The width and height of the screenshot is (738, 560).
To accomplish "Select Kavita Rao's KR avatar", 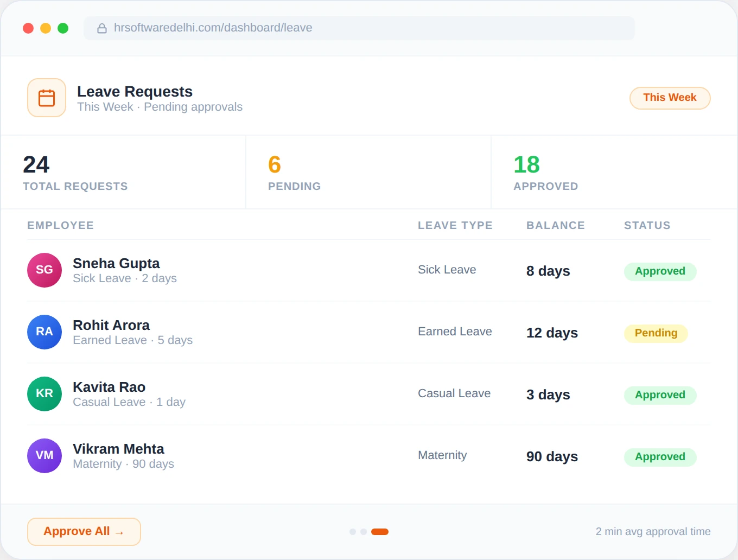I will 44,393.
